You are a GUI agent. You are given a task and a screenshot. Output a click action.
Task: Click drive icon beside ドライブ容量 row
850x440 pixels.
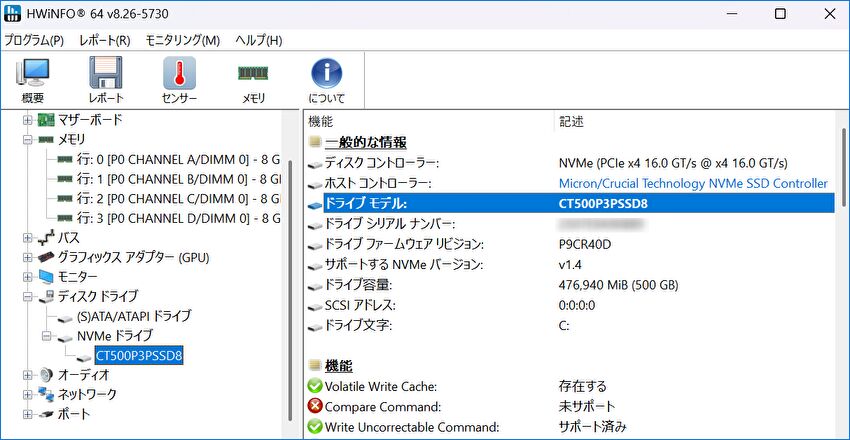[x=314, y=286]
